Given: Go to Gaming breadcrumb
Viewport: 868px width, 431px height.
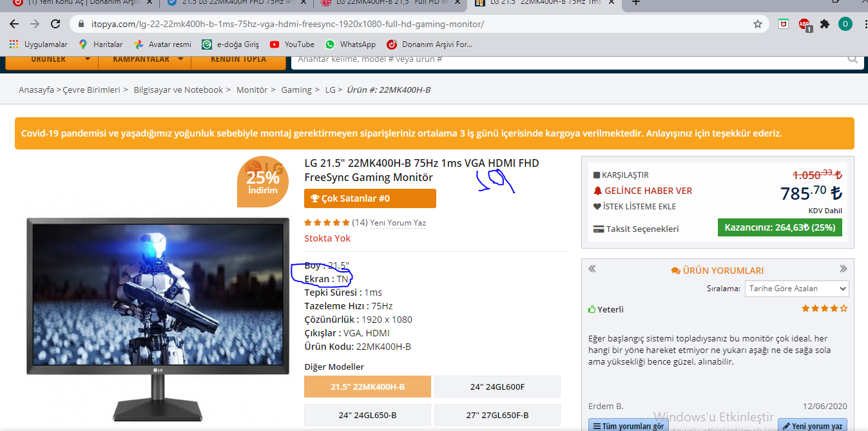Looking at the screenshot, I should tap(296, 90).
